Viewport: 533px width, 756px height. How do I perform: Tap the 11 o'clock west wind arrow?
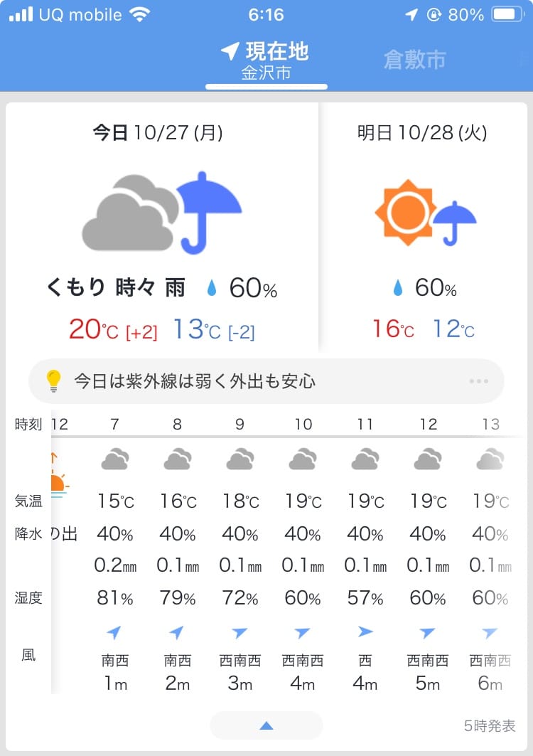click(x=365, y=631)
